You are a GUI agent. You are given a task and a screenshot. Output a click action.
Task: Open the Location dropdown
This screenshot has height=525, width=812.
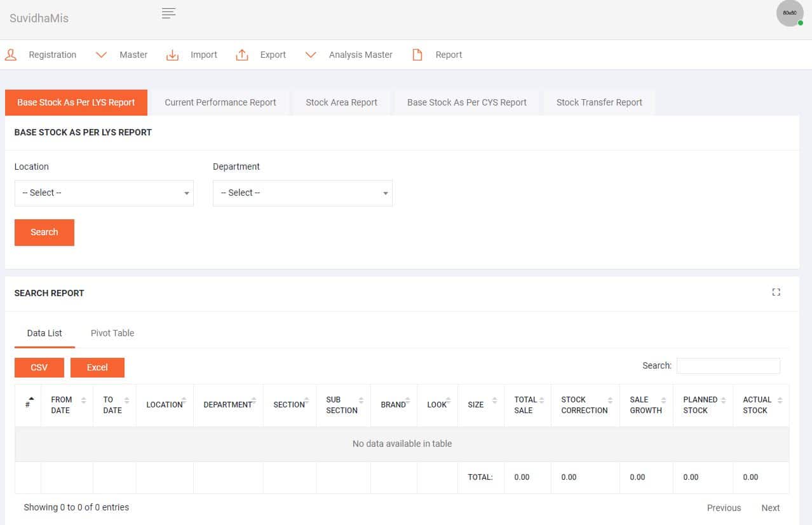pos(104,193)
